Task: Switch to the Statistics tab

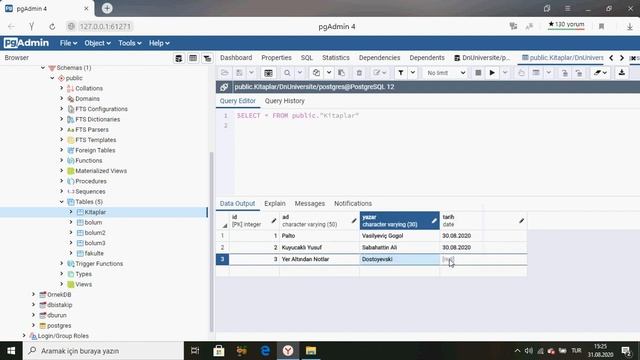Action: (336, 58)
